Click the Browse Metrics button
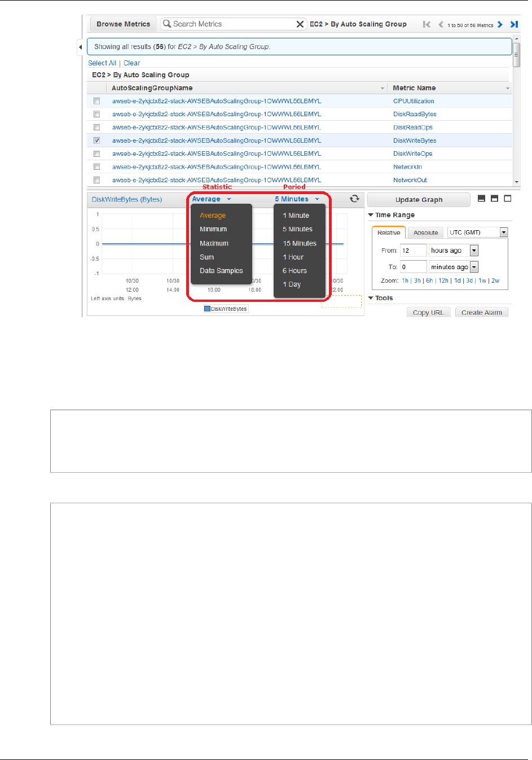This screenshot has width=532, height=760. point(124,24)
